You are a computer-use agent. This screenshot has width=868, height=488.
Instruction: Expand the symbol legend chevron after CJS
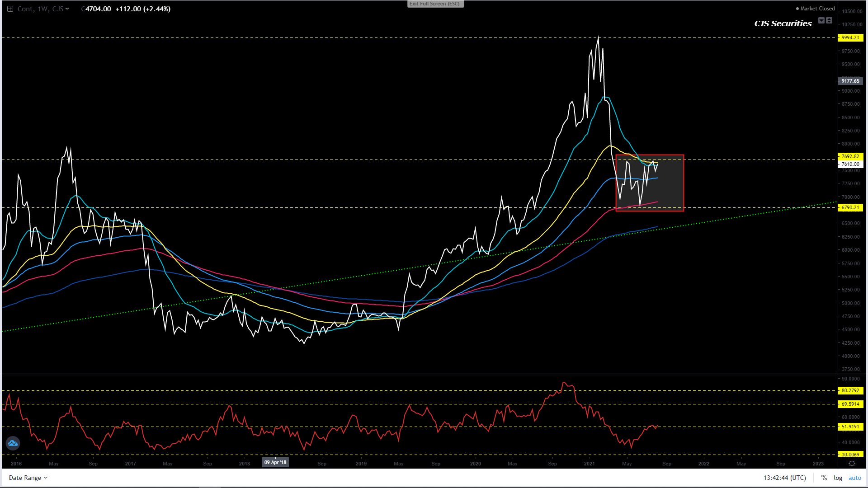click(67, 9)
